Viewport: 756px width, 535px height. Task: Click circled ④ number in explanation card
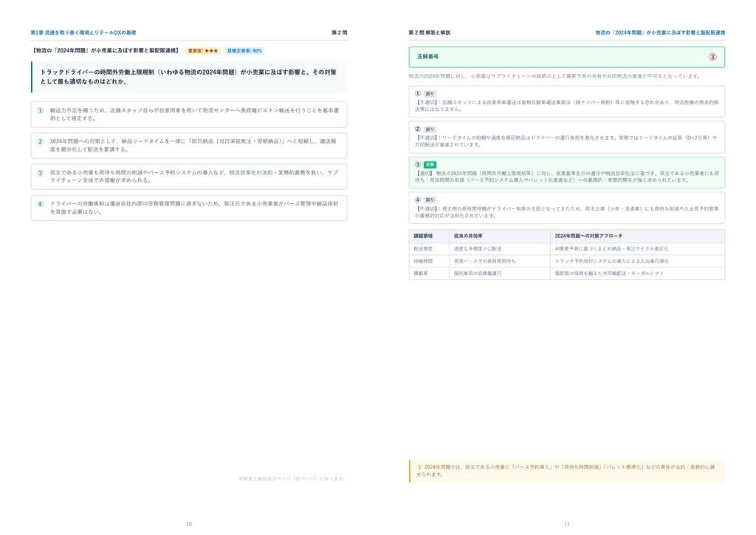tap(418, 200)
